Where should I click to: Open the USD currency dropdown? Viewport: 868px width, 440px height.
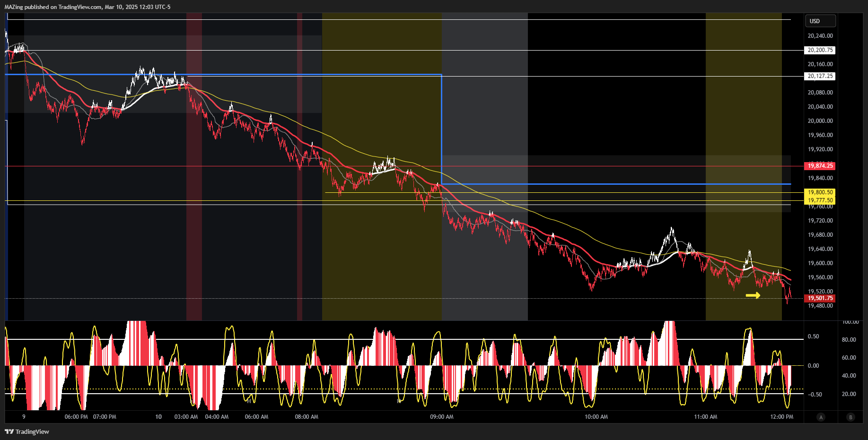pos(820,21)
